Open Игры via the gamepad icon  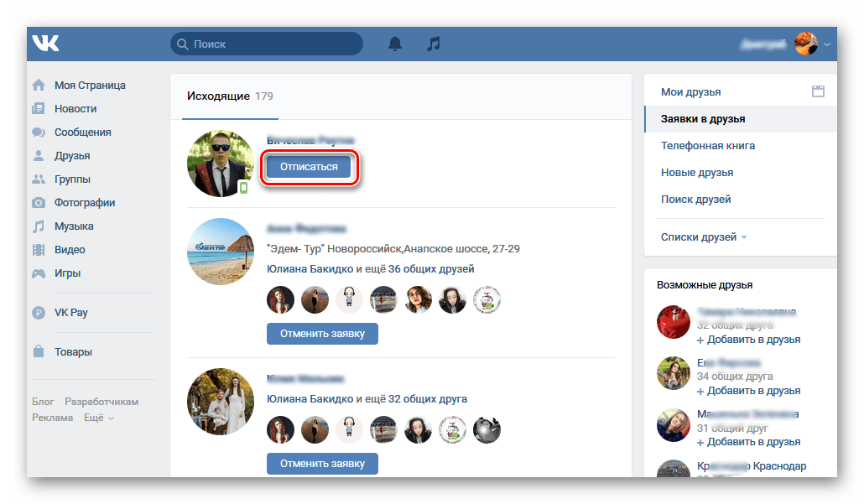[39, 273]
